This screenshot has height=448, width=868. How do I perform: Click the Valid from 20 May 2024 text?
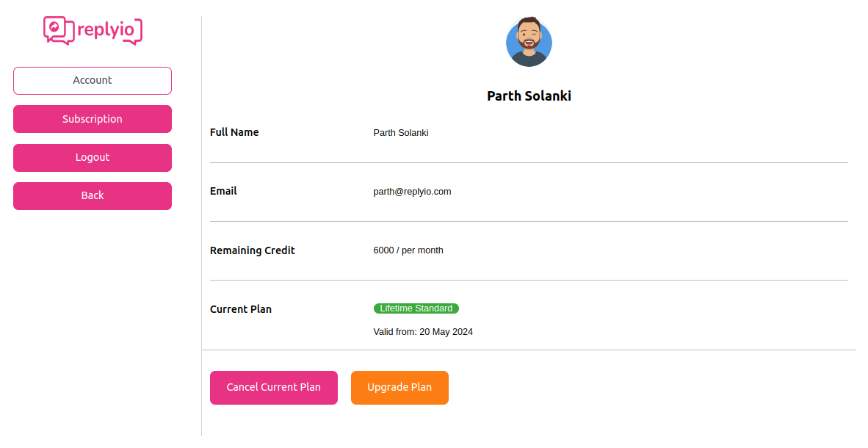coord(423,332)
